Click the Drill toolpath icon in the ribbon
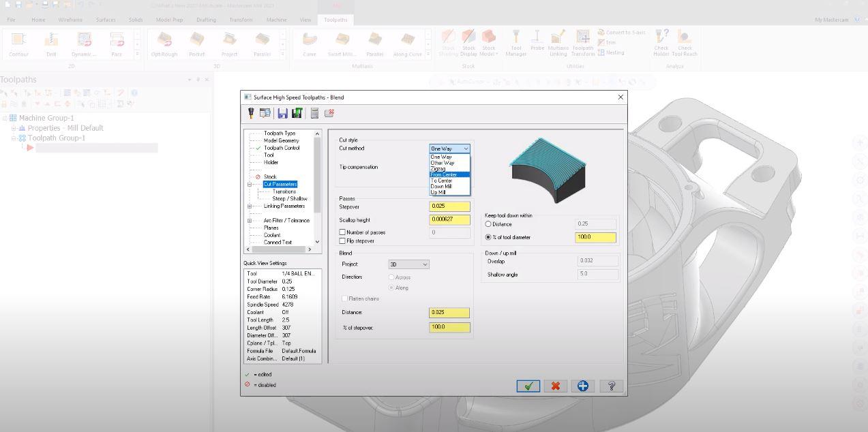The height and width of the screenshot is (432, 868). [51, 44]
